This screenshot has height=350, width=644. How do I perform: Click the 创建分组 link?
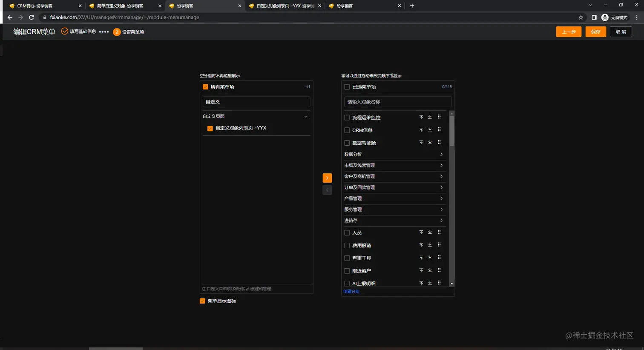pos(351,292)
